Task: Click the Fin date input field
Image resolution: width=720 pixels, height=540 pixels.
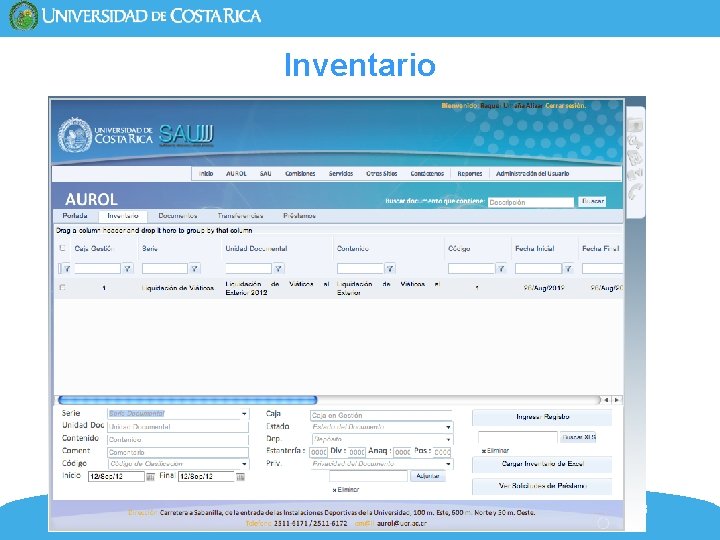Action: [x=206, y=477]
